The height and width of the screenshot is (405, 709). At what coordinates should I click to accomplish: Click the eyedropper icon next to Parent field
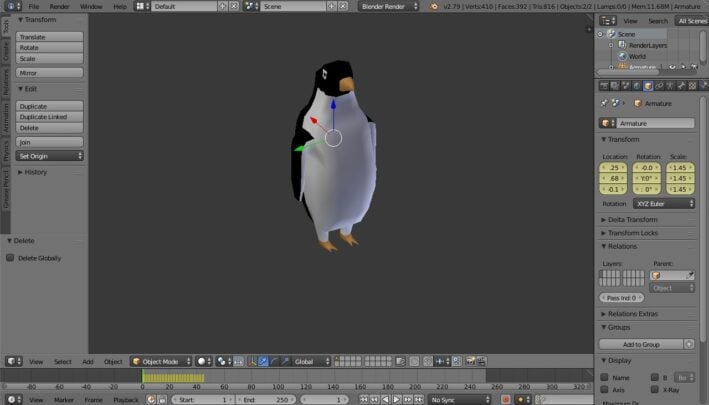pos(691,274)
